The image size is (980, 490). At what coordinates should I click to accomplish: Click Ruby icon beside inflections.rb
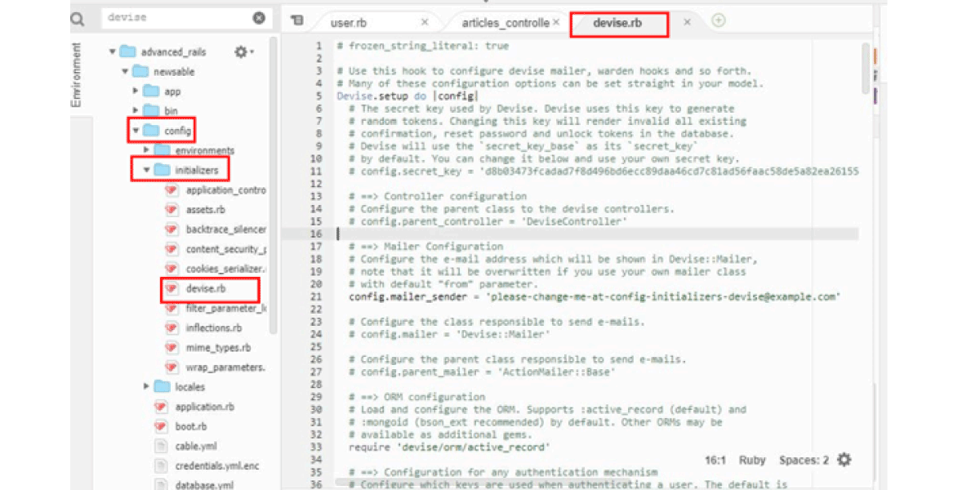pos(171,328)
